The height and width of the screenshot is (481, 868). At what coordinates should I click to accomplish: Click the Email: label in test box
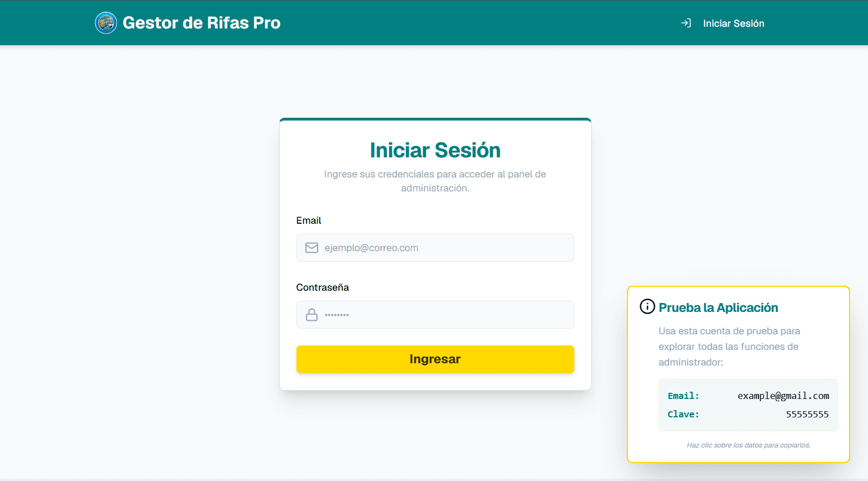683,396
